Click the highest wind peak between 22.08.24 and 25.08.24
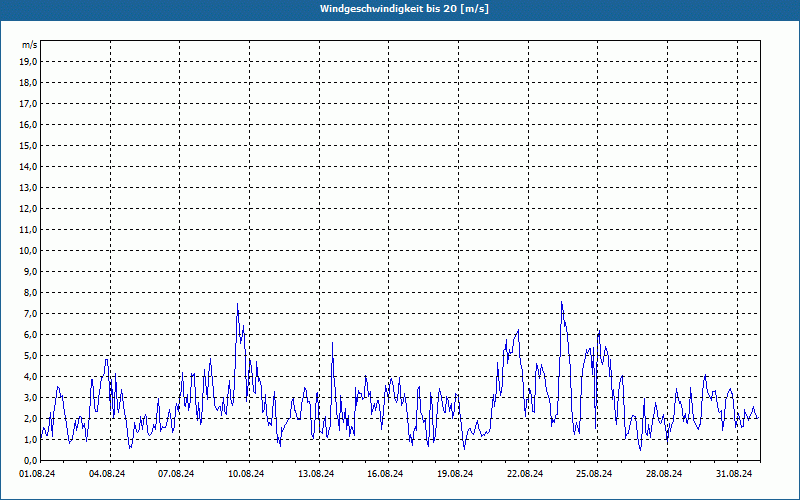 (x=561, y=302)
